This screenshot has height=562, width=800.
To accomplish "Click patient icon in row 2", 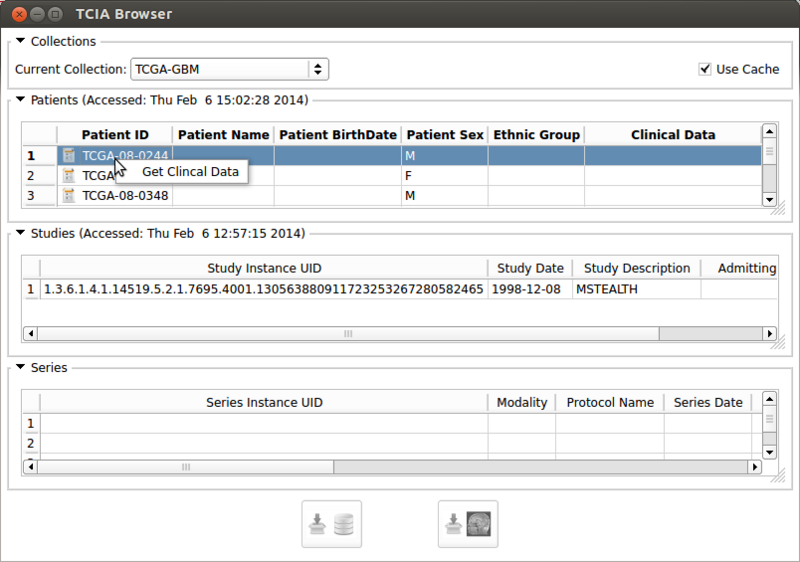I will tap(69, 175).
